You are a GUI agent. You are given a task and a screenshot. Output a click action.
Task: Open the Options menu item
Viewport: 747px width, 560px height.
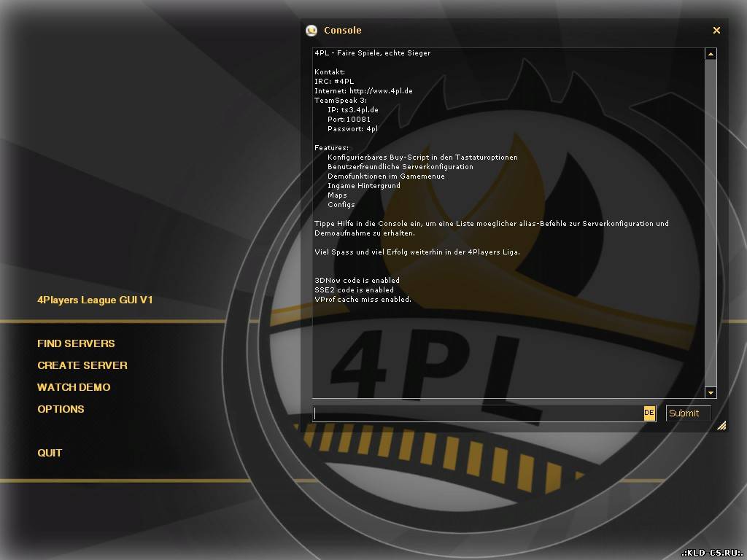click(x=61, y=409)
